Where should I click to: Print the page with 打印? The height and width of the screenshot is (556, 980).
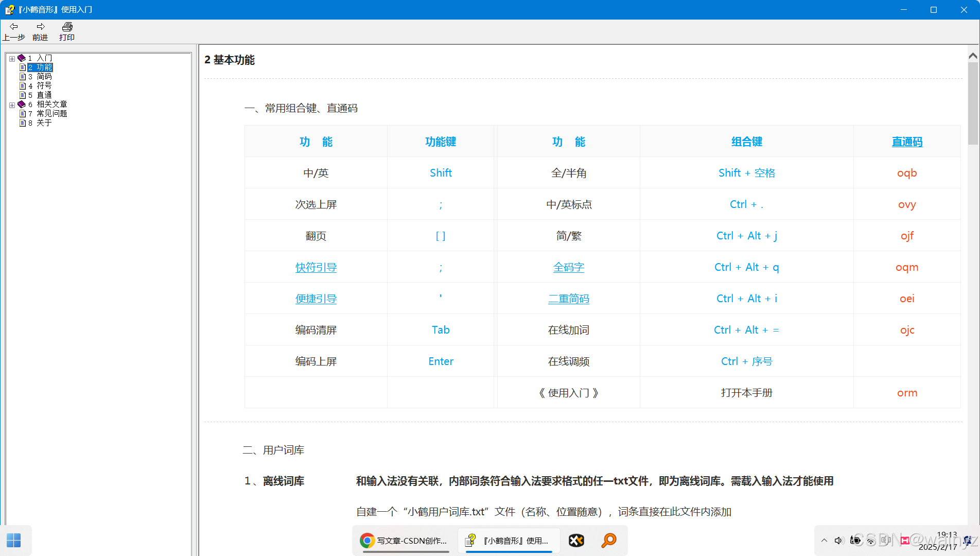[x=67, y=31]
